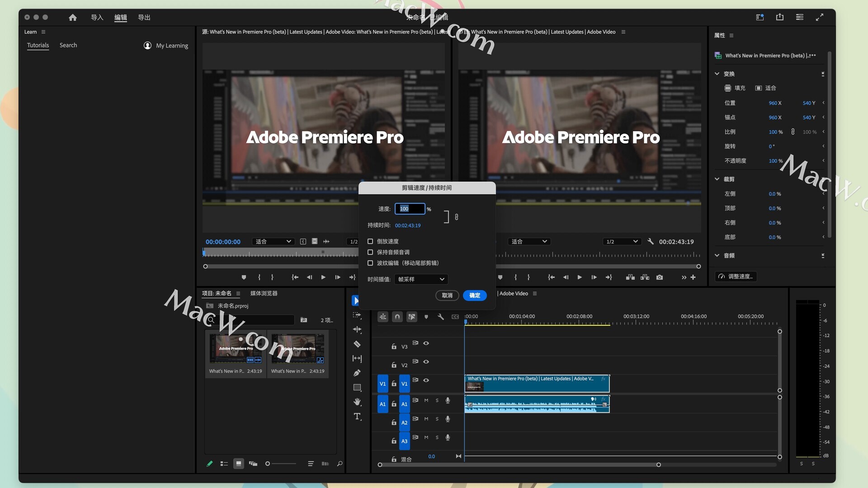Open the Learn panel menu
The width and height of the screenshot is (868, 488).
pyautogui.click(x=43, y=32)
